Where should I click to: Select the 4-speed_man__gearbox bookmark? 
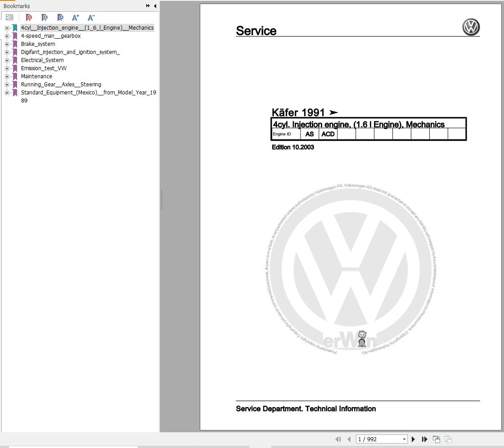[51, 36]
